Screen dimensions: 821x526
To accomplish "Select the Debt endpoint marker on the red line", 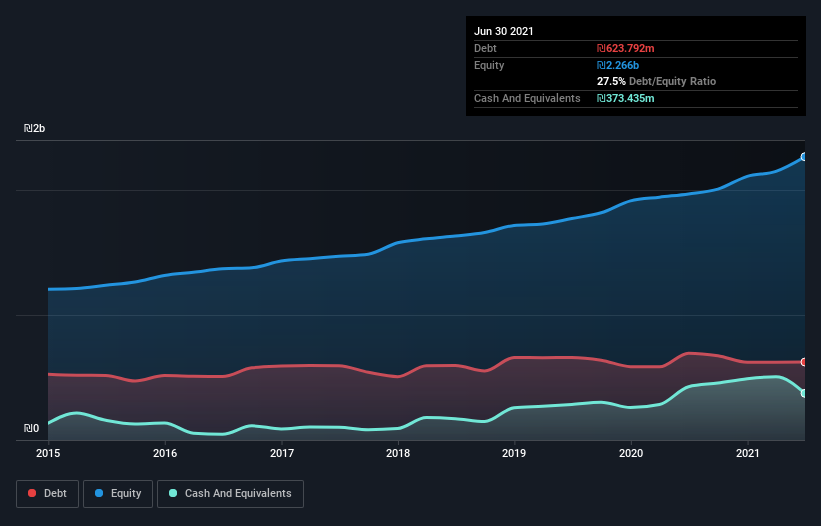I will click(x=804, y=362).
